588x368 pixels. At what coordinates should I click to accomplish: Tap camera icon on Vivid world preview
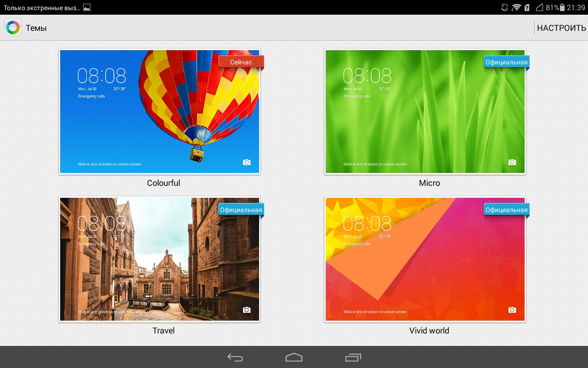[512, 310]
